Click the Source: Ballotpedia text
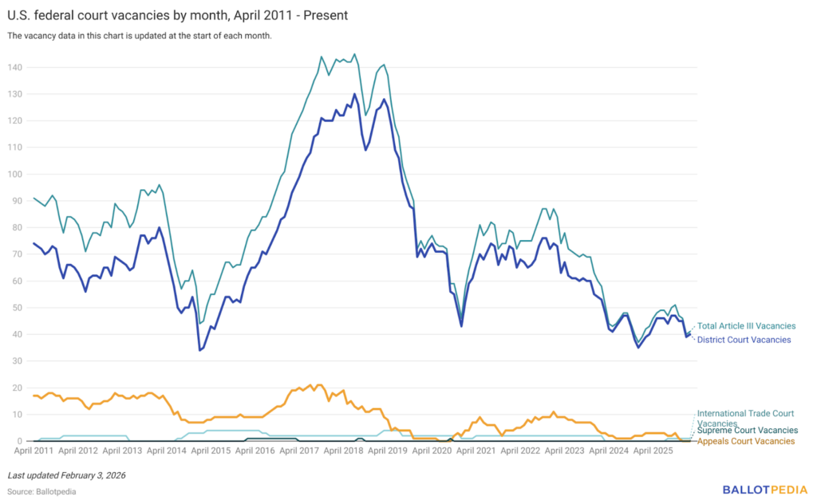Screen dimensions: 817x504 (41, 492)
